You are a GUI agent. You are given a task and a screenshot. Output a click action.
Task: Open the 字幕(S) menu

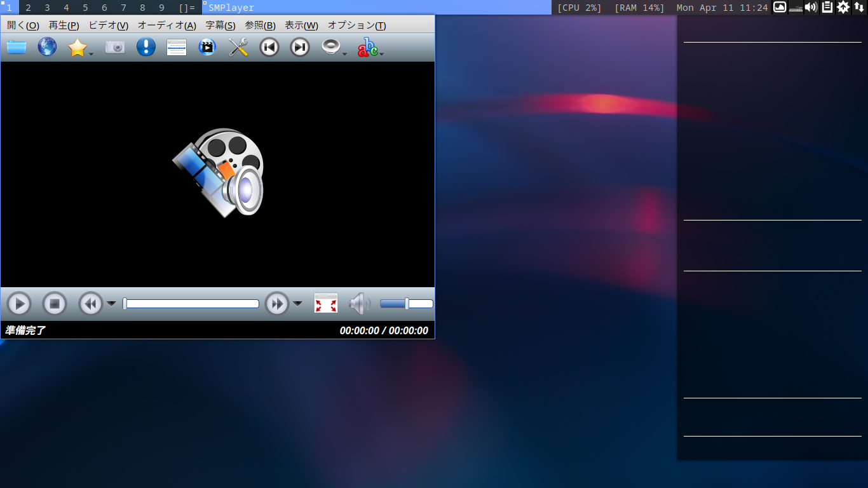coord(220,25)
